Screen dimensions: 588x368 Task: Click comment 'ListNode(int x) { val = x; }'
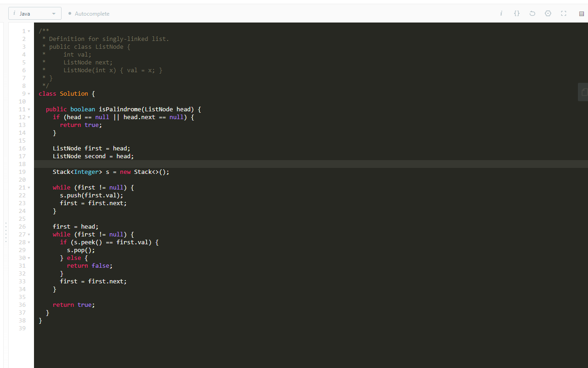click(x=113, y=70)
